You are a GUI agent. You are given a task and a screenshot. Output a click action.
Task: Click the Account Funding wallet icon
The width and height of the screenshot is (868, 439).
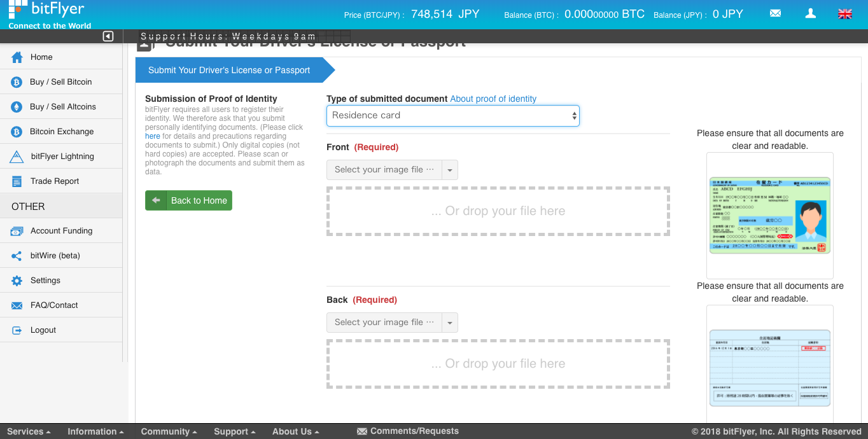coord(17,231)
